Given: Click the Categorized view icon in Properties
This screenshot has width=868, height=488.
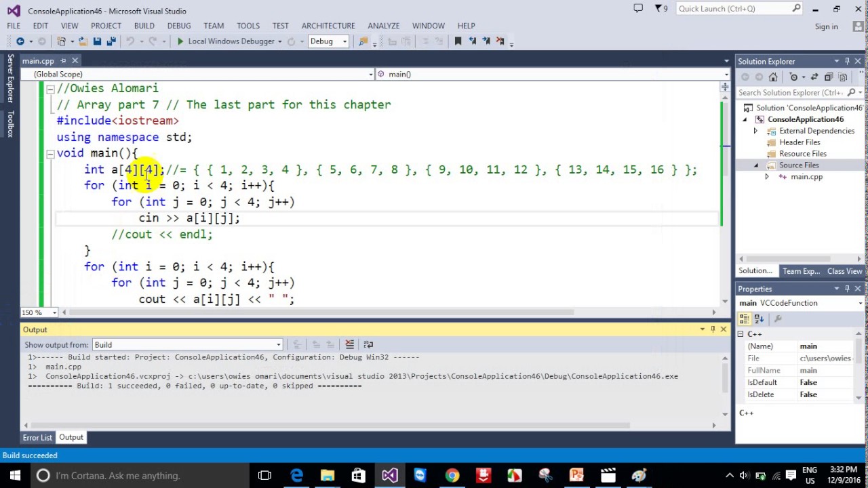Looking at the screenshot, I should (745, 319).
